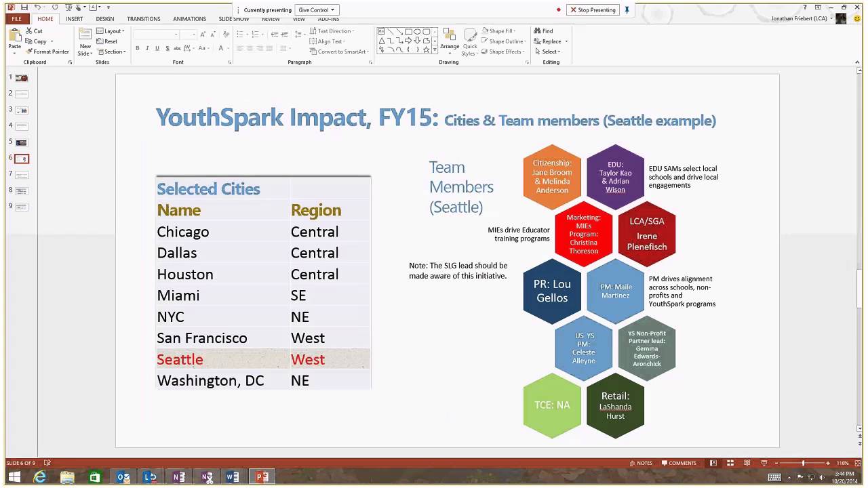
Task: Select slide 1 thumbnail
Action: click(x=22, y=78)
